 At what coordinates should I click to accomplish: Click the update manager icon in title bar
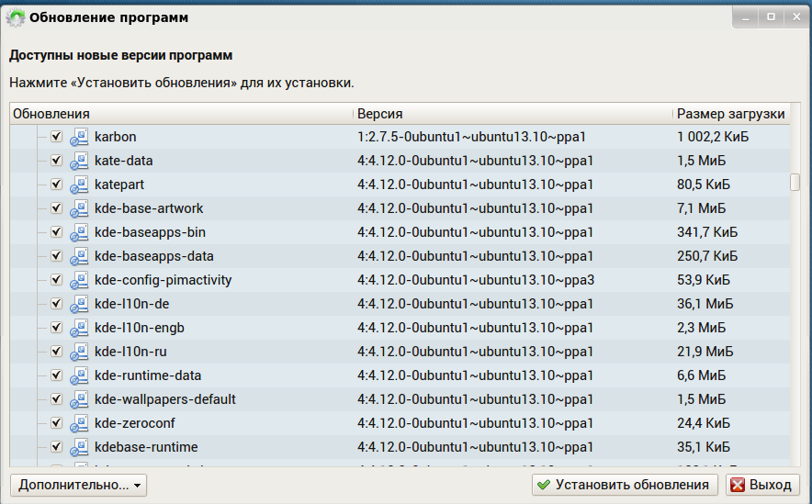(x=16, y=17)
